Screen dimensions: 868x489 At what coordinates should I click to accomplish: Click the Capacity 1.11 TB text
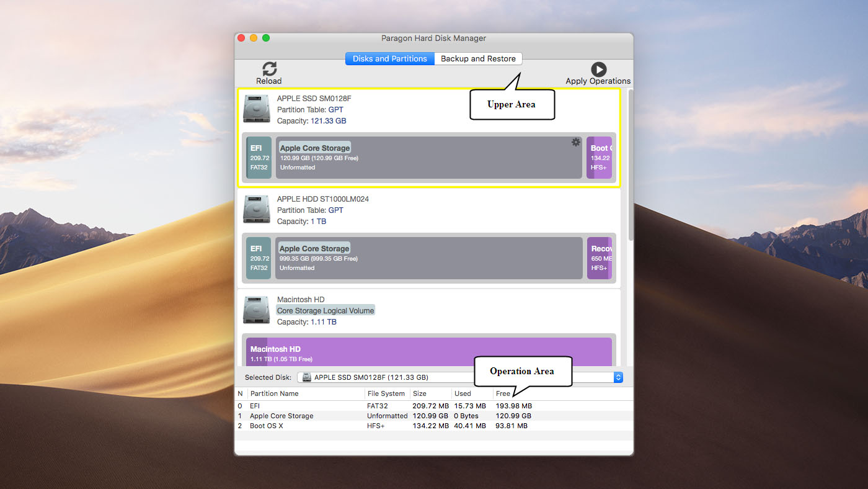click(x=306, y=322)
